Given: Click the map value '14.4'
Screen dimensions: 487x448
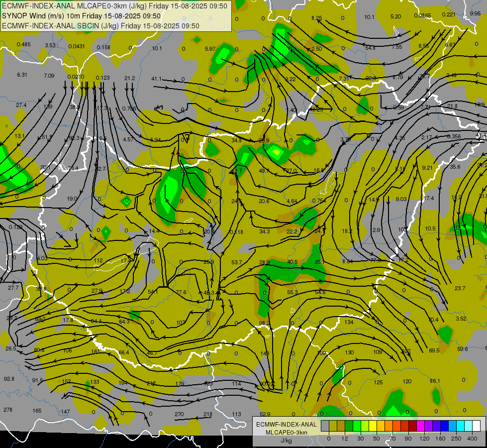Looking at the screenshot, I should [154, 231].
